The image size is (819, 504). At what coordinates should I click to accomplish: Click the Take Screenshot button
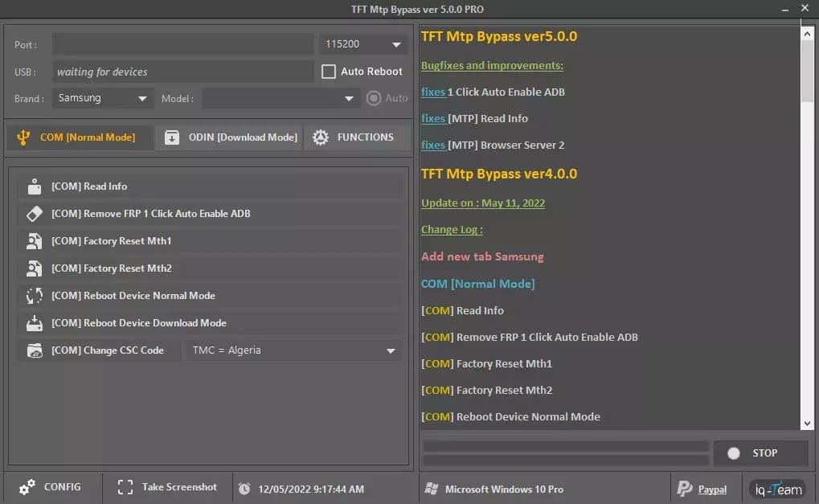tap(167, 486)
